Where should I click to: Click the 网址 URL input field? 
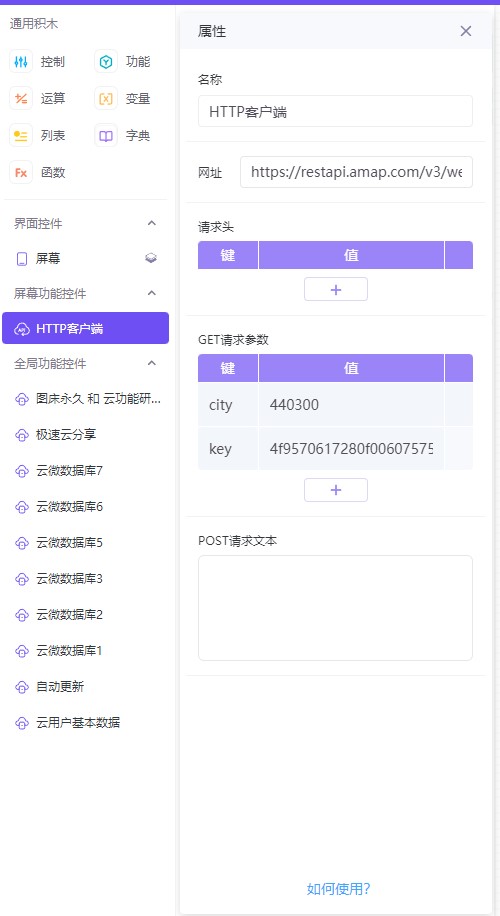click(356, 172)
